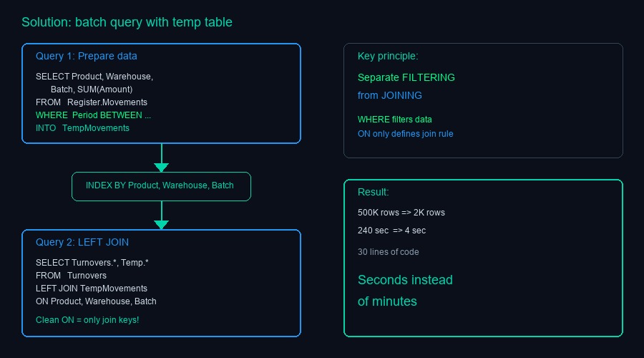Select the 'Query 2: LEFT JOIN' heading
The image size is (644, 358).
[82, 242]
